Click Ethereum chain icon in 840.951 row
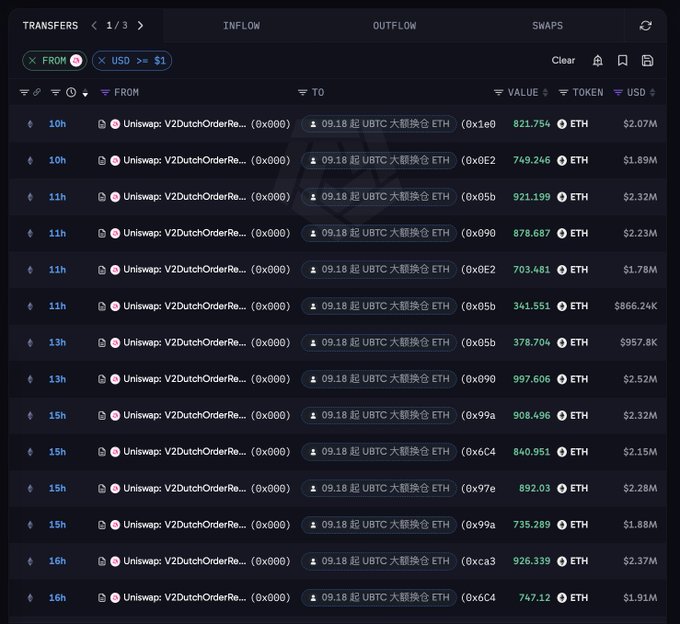 click(x=30, y=452)
